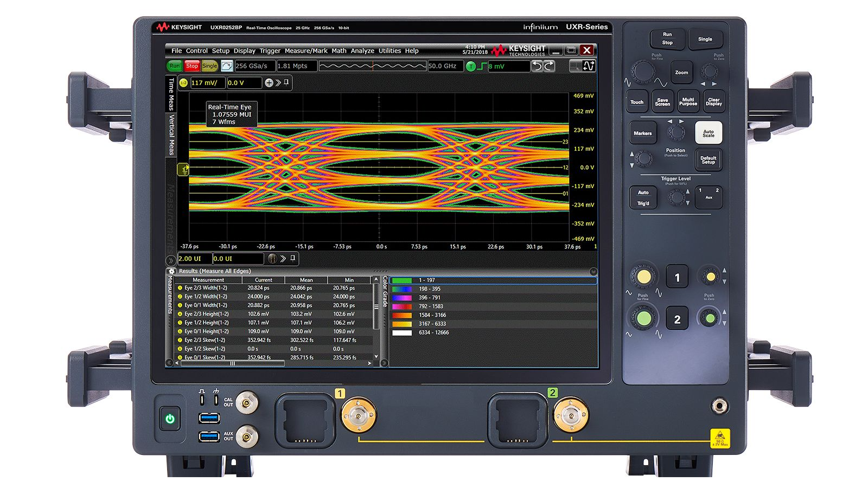Click the waveform icon at toolbar right
868x488 pixels.
(x=589, y=66)
